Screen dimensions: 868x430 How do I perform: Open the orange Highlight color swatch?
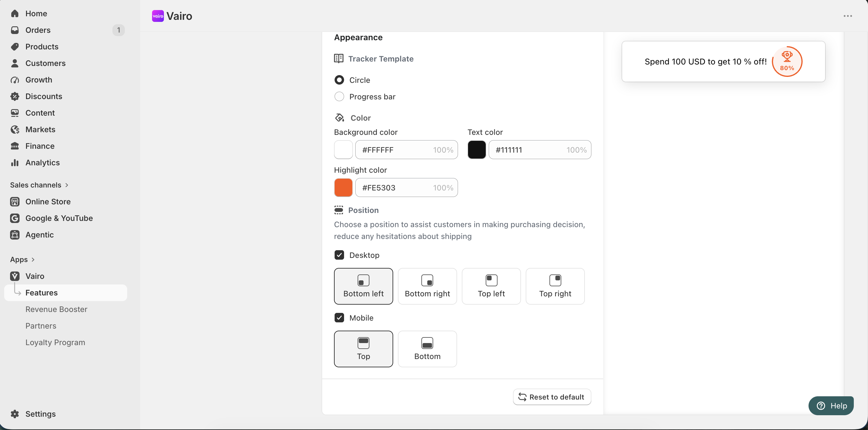click(x=343, y=187)
